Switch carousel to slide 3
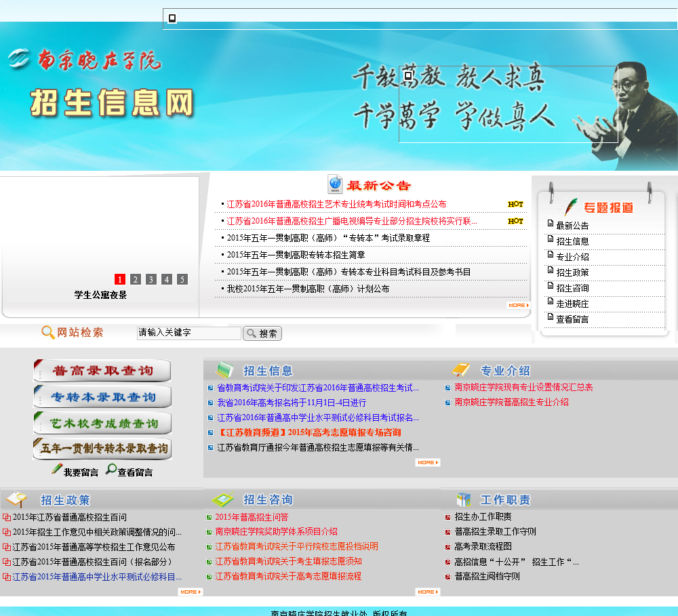This screenshot has width=678, height=616. tap(151, 279)
